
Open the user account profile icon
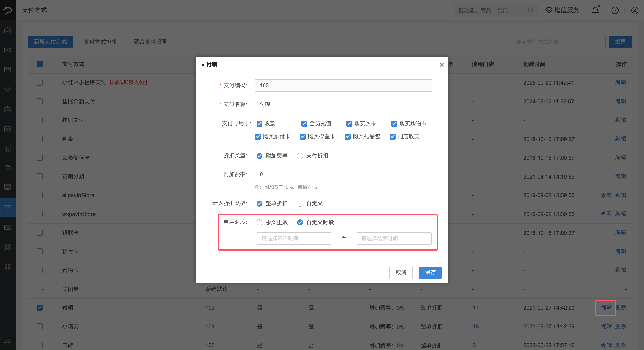click(x=635, y=10)
